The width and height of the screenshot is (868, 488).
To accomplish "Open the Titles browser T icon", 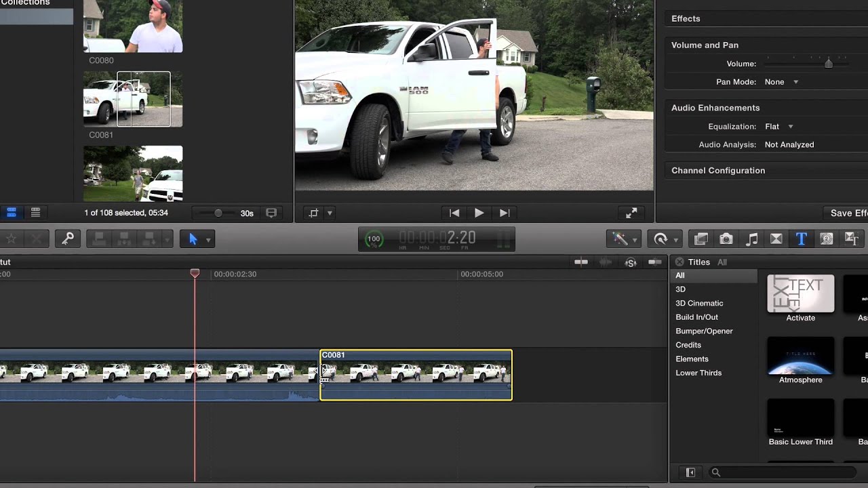I will pos(802,239).
